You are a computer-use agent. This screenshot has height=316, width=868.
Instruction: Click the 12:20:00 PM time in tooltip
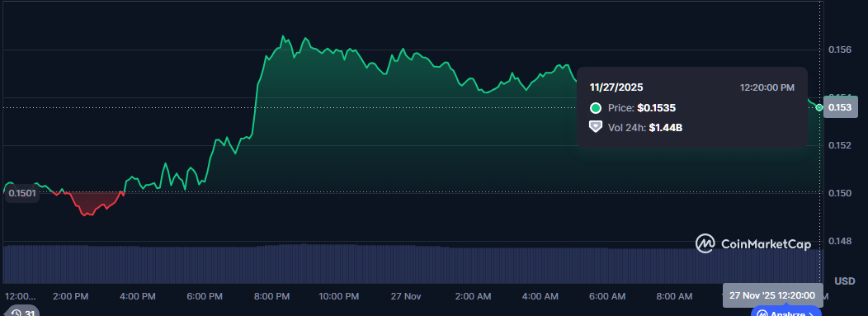click(767, 87)
